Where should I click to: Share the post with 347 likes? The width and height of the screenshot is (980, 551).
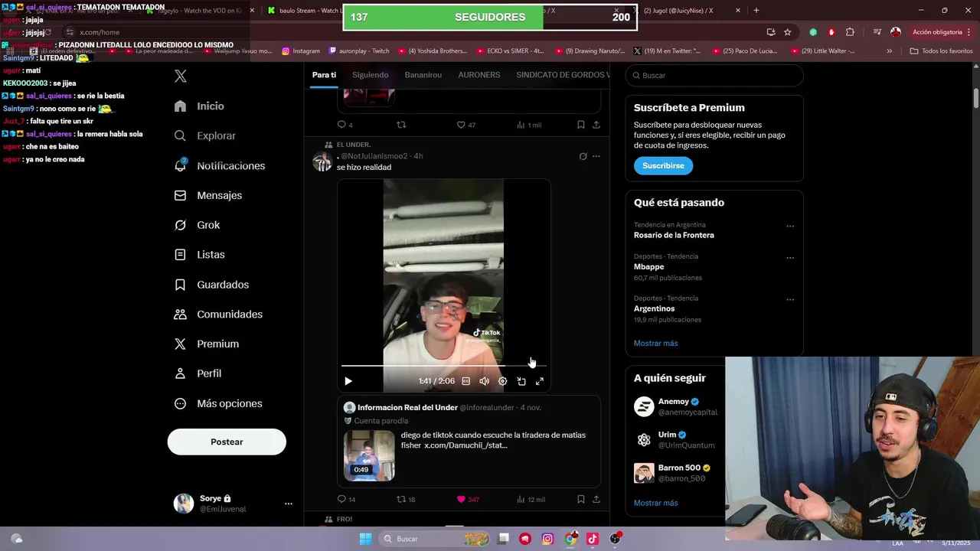tap(596, 499)
